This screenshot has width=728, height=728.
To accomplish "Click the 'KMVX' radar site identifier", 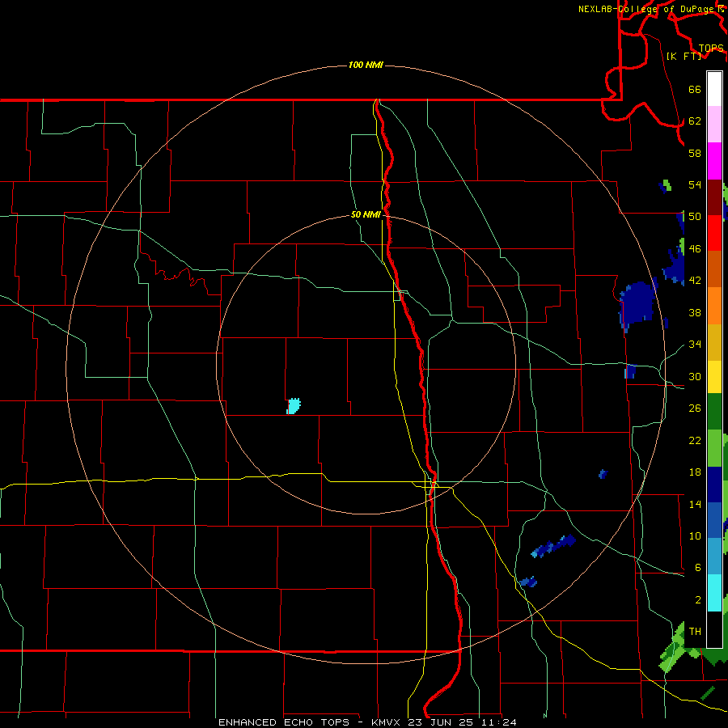I will 385,722.
